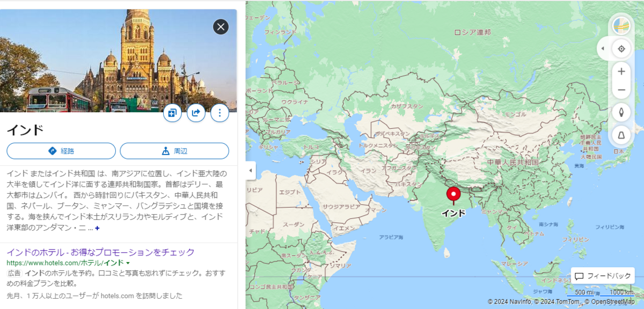Expand the map controls left arrow

pyautogui.click(x=603, y=49)
